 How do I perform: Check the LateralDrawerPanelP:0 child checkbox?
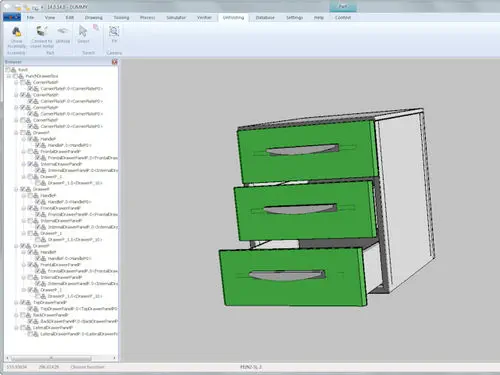point(30,334)
